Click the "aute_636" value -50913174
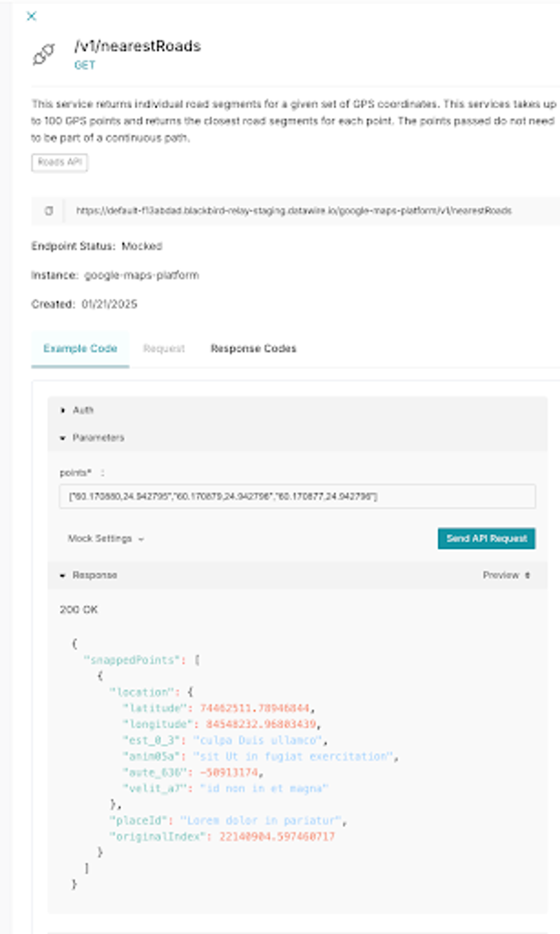The width and height of the screenshot is (560, 934). point(229,772)
